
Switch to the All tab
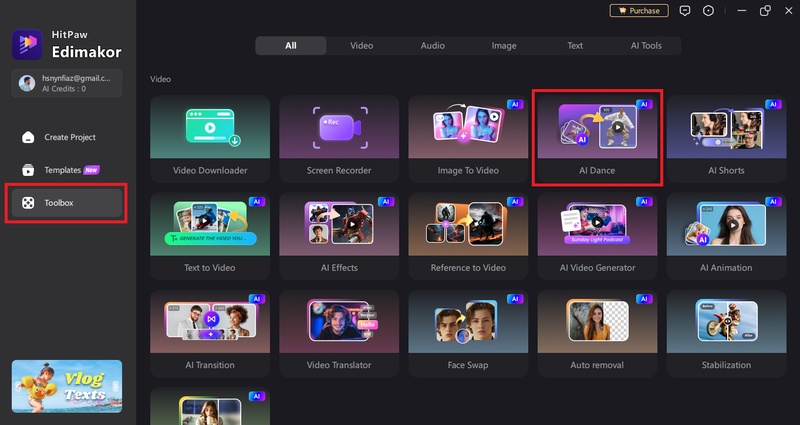click(291, 45)
